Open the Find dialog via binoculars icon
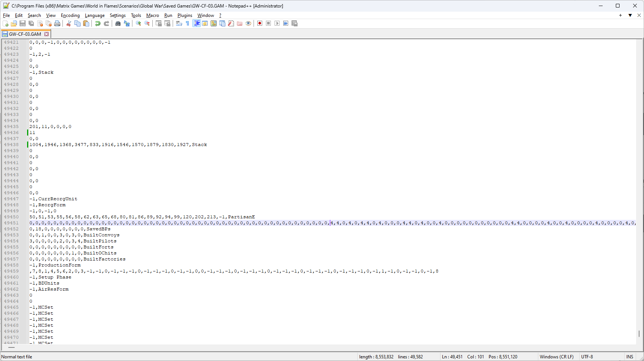The height and width of the screenshot is (361, 644). [118, 23]
